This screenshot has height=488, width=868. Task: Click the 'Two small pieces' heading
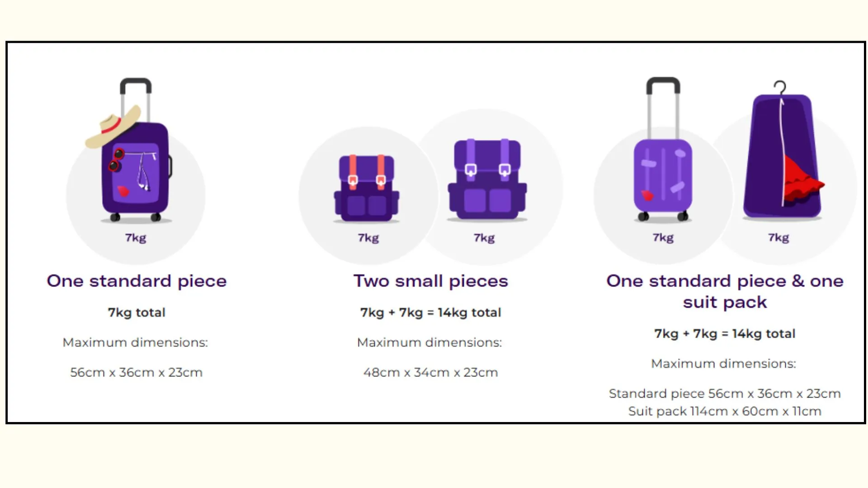[431, 281]
